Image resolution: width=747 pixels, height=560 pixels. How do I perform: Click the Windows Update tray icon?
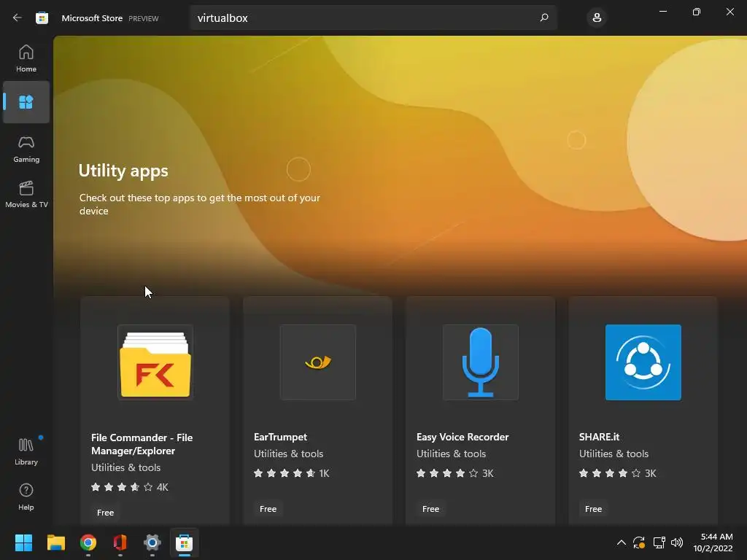tap(639, 542)
